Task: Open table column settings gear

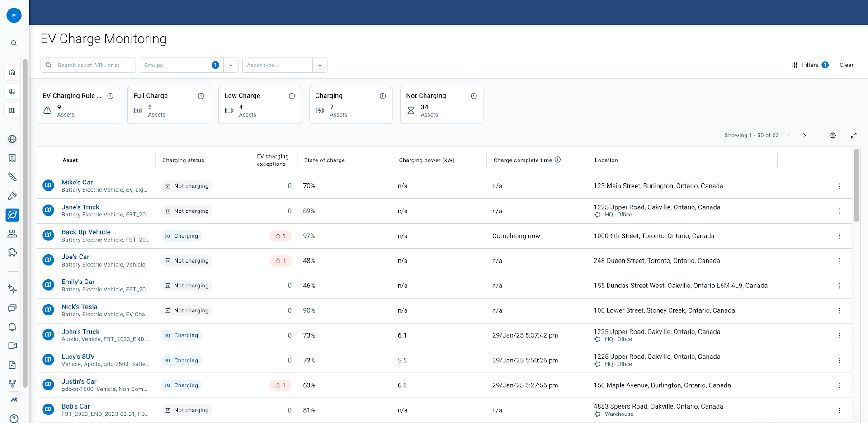Action: (x=833, y=136)
